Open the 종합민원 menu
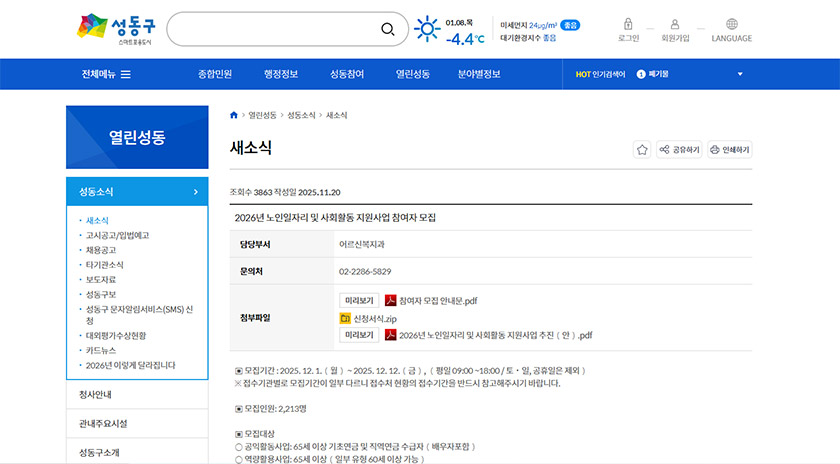 (215, 74)
